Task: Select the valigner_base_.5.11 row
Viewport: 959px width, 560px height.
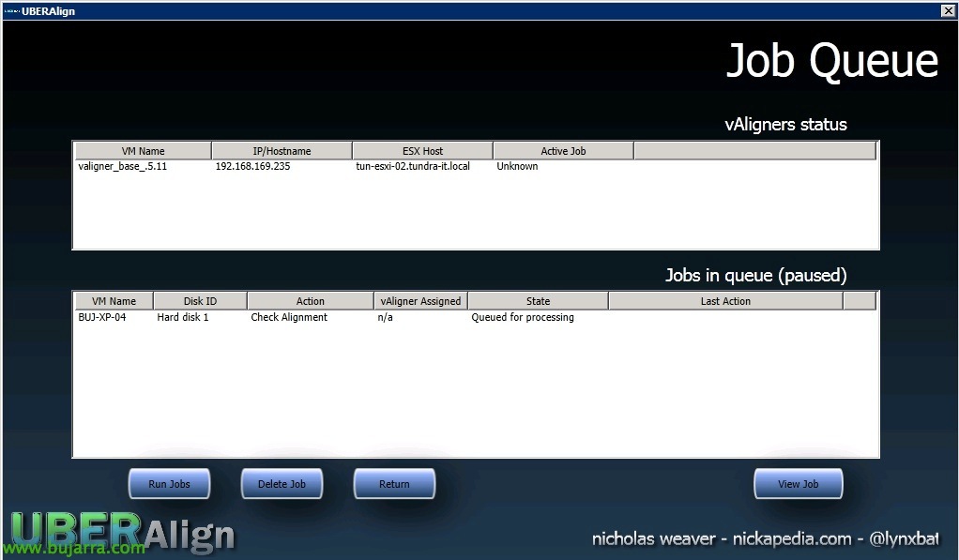Action: point(476,166)
